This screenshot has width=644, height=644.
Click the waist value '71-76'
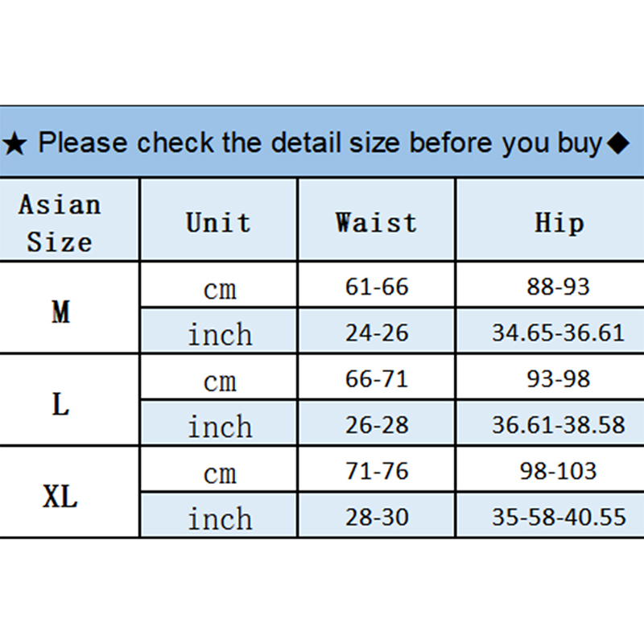[377, 471]
